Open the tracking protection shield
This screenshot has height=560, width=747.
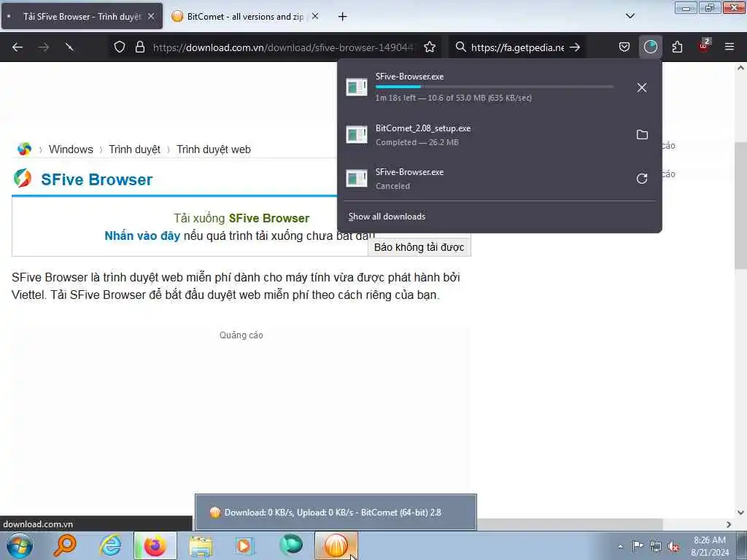coord(120,47)
